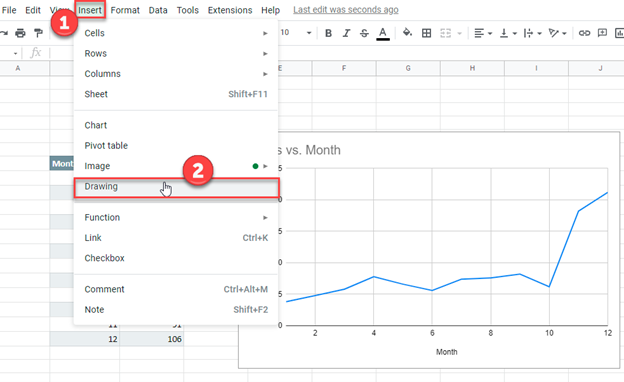The height and width of the screenshot is (382, 624).
Task: Select the Paint format tool
Action: 38,33
